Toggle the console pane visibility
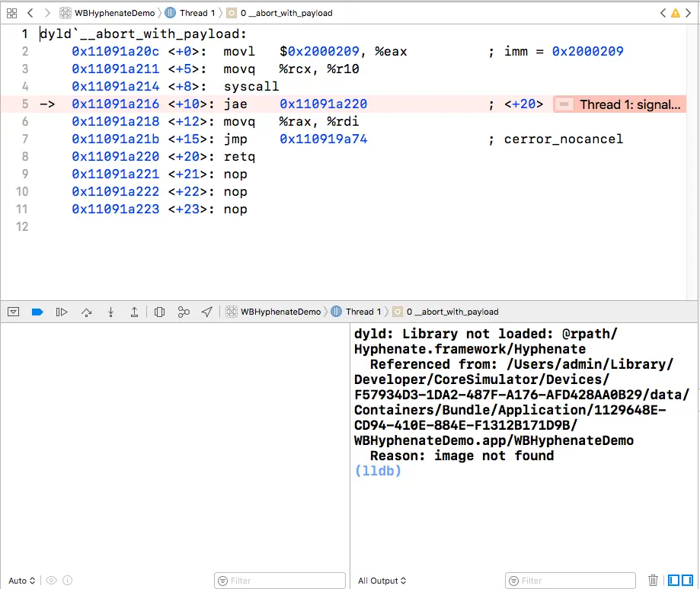This screenshot has height=589, width=700. pyautogui.click(x=688, y=580)
